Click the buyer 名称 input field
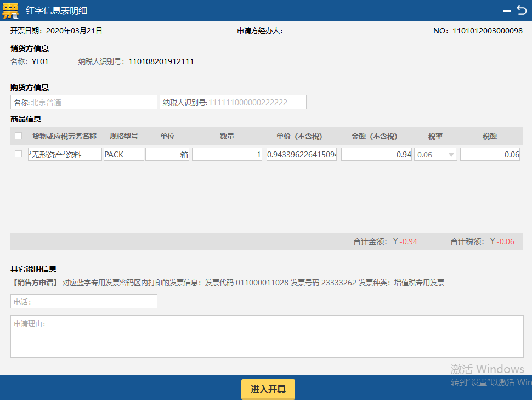Screen dimensions: 532x400 [84, 102]
